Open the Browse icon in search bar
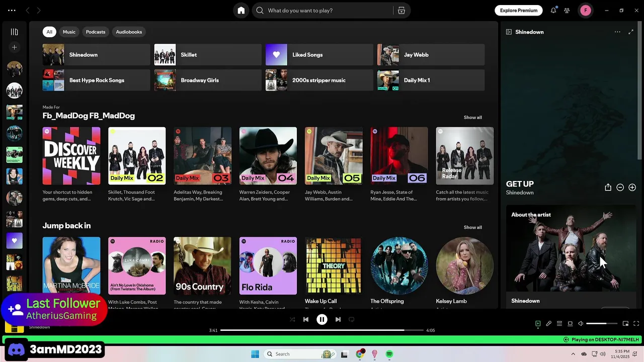Image resolution: width=644 pixels, height=362 pixels. 401,11
